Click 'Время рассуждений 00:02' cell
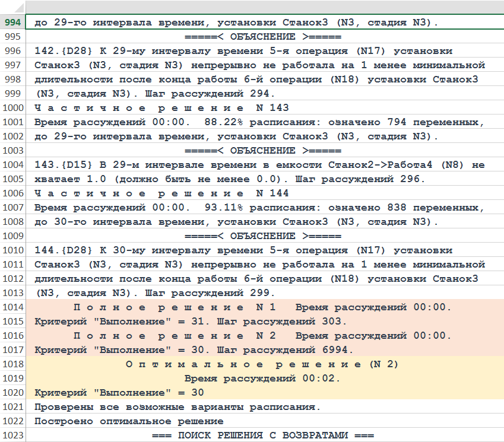 click(x=262, y=379)
